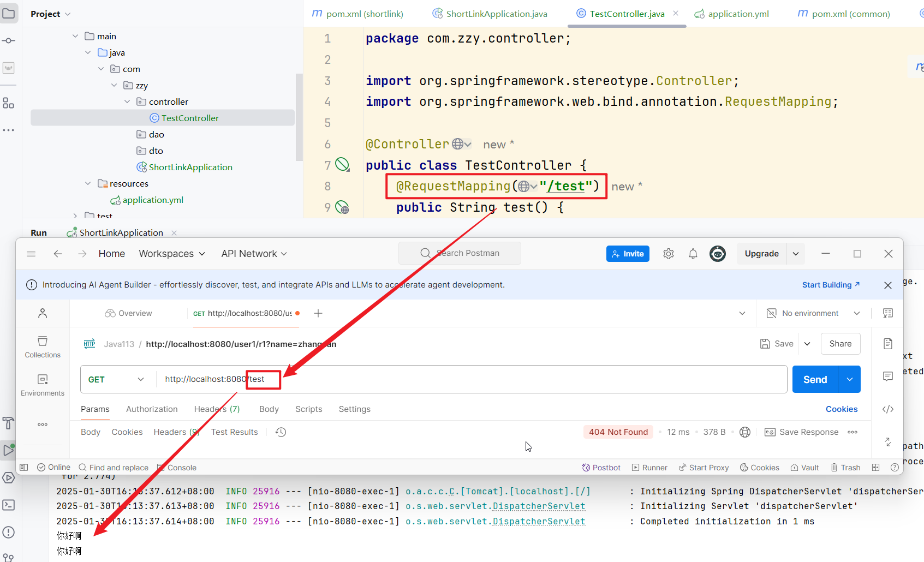Open the Build hammer tool window
The width and height of the screenshot is (924, 562).
coord(8,423)
